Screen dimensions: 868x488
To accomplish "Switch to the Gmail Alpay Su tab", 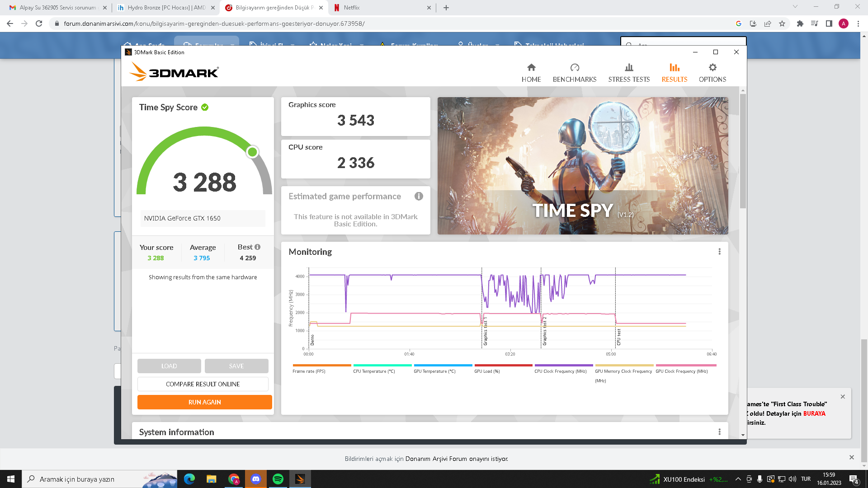I will [58, 8].
